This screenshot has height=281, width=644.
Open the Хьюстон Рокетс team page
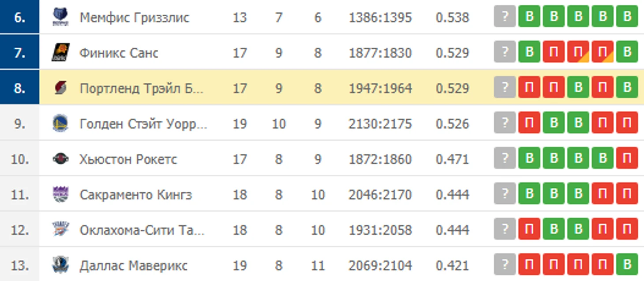[x=128, y=159]
